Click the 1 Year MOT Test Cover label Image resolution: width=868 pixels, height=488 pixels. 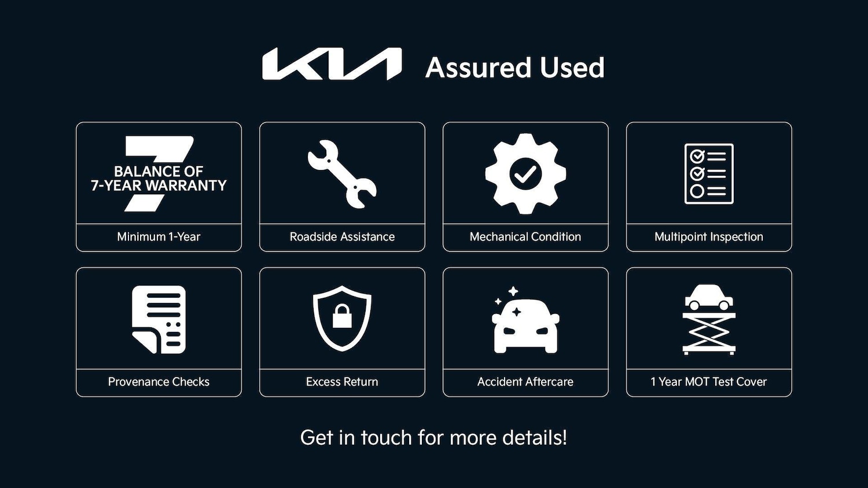(x=709, y=382)
